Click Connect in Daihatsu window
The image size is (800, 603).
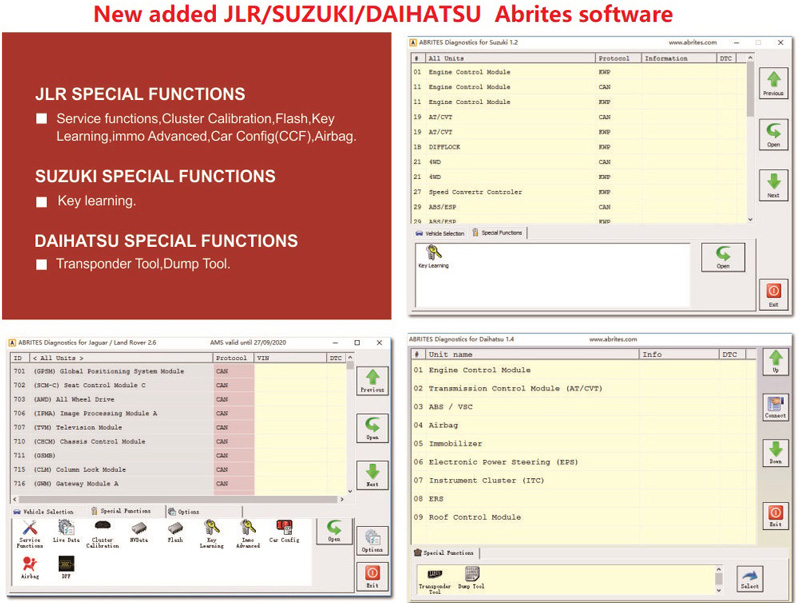776,407
